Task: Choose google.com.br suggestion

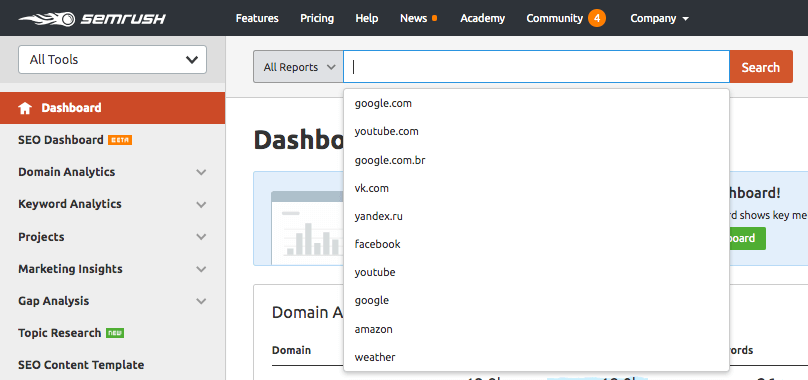Action: click(x=536, y=160)
